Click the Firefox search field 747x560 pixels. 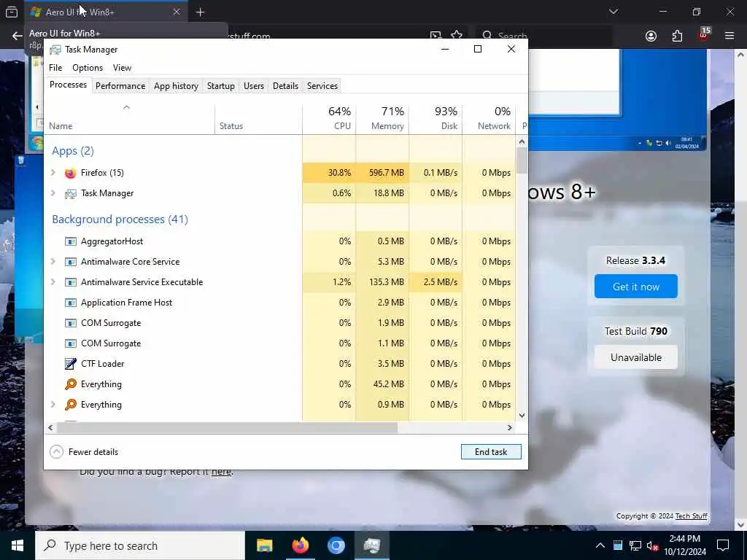pyautogui.click(x=543, y=36)
